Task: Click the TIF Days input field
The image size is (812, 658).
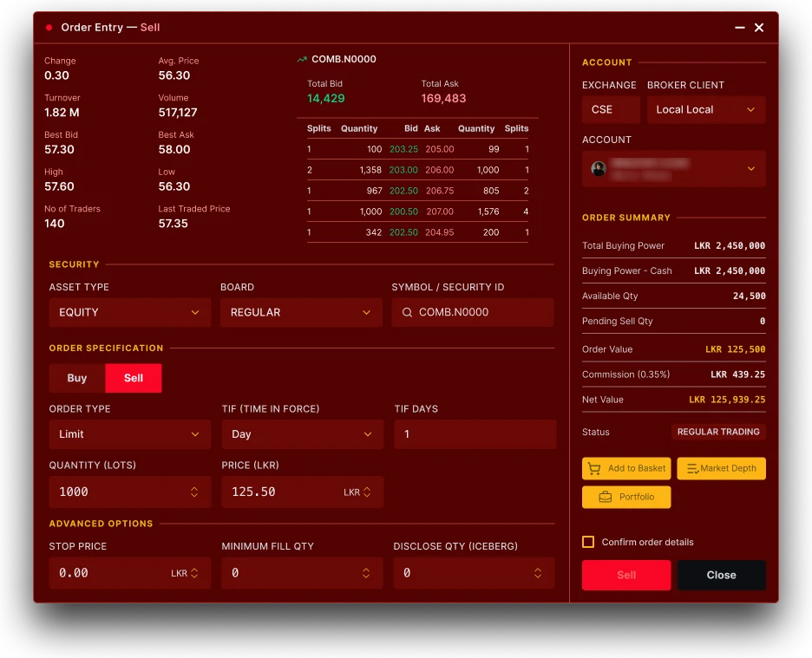Action: tap(475, 433)
